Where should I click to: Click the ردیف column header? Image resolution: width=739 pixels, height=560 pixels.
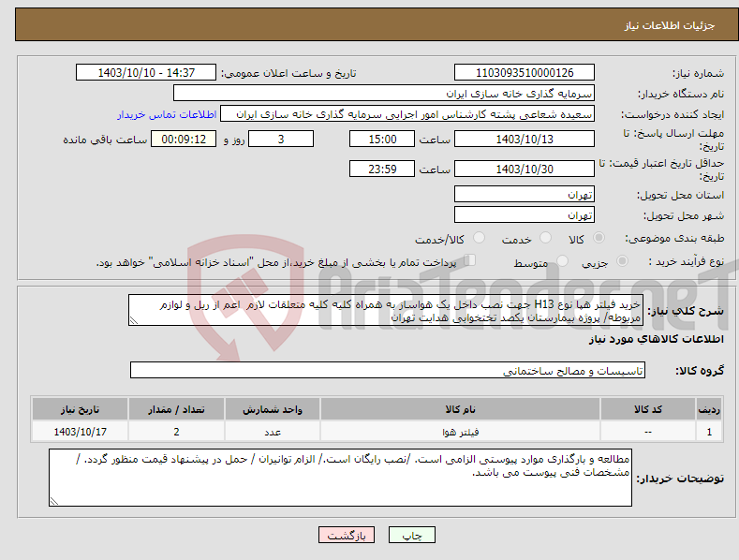click(709, 409)
